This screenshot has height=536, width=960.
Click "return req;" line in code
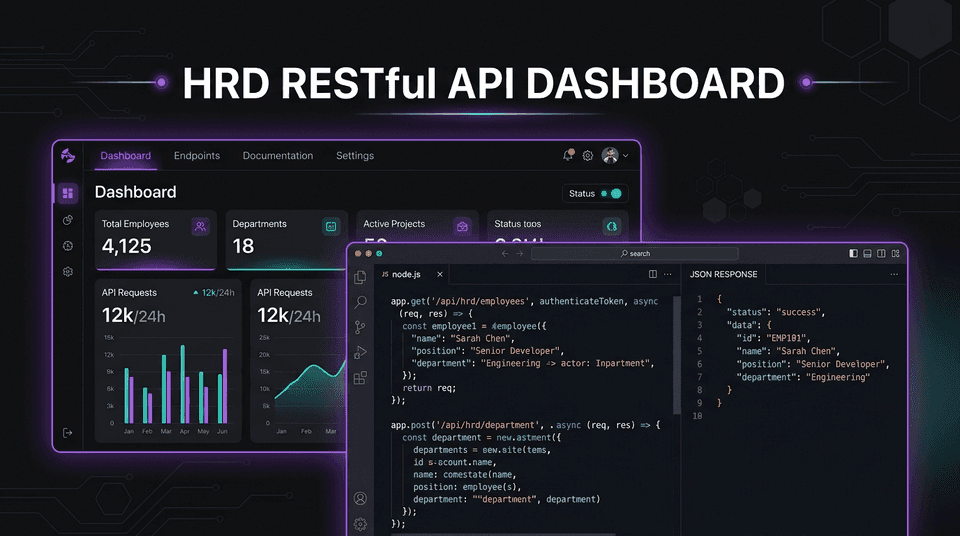pos(429,388)
